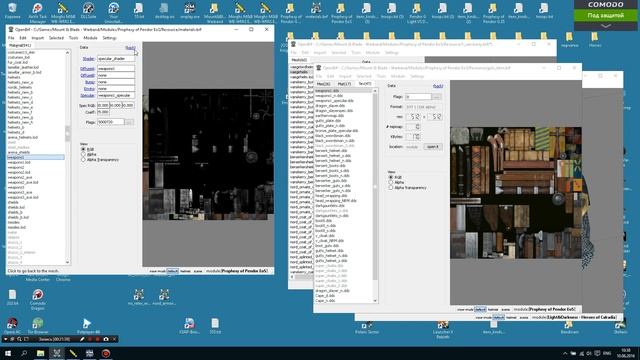Open the ms_rebec desktop file icon

(139, 297)
